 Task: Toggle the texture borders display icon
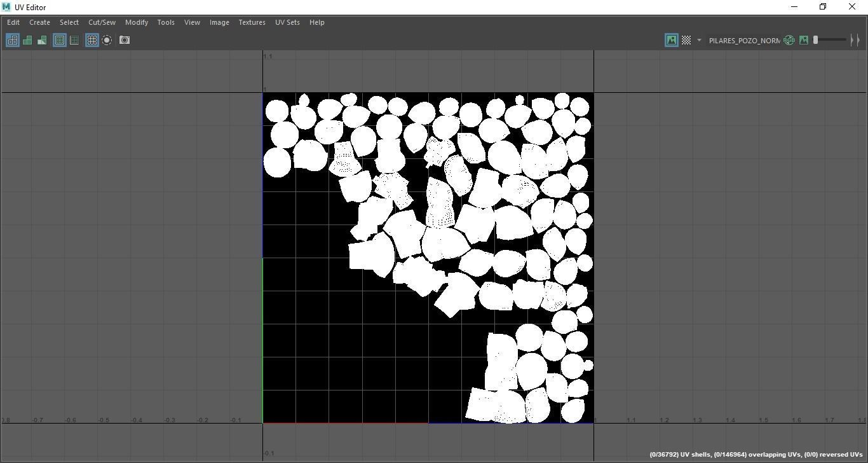(x=60, y=40)
